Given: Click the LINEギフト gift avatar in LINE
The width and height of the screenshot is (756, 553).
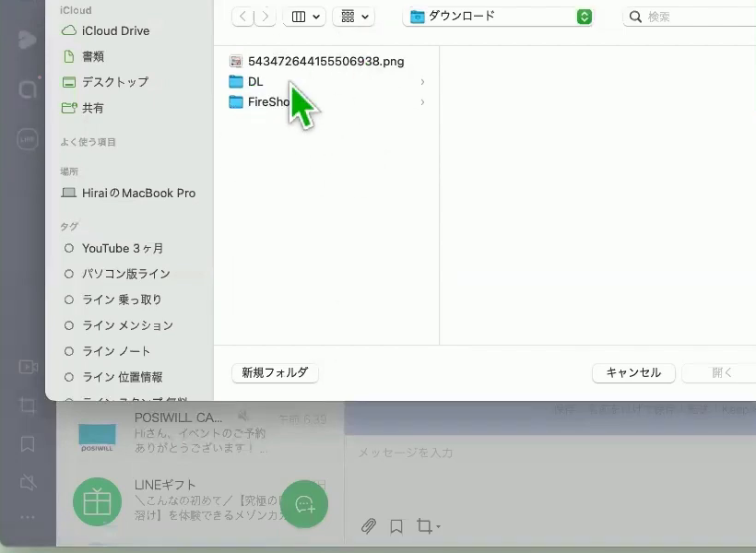Looking at the screenshot, I should [98, 501].
